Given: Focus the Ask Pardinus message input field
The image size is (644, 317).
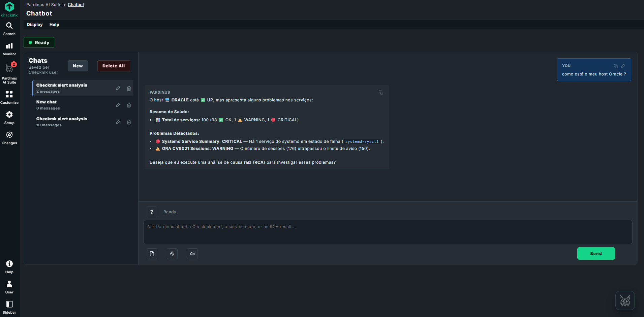Looking at the screenshot, I should point(388,232).
